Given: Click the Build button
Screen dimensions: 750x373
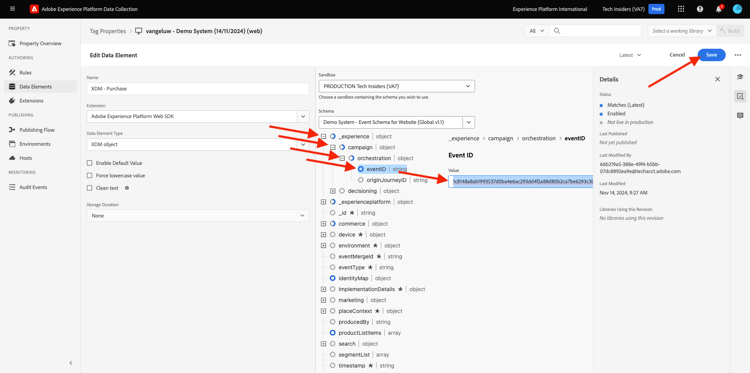Looking at the screenshot, I should point(730,31).
